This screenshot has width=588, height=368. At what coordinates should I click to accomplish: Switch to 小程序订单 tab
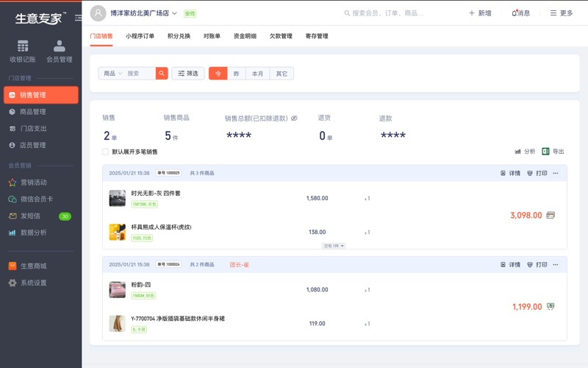click(x=140, y=36)
